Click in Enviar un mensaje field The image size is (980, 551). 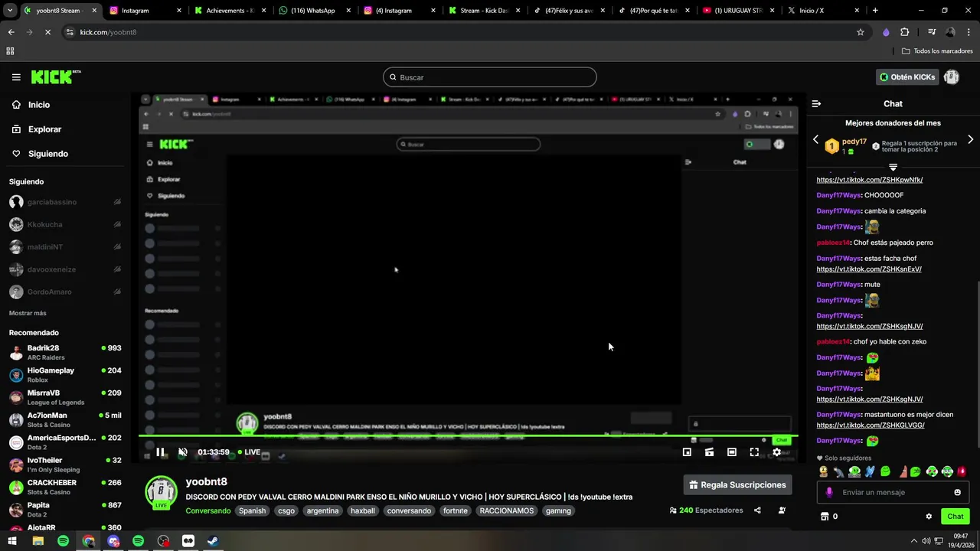tap(893, 492)
